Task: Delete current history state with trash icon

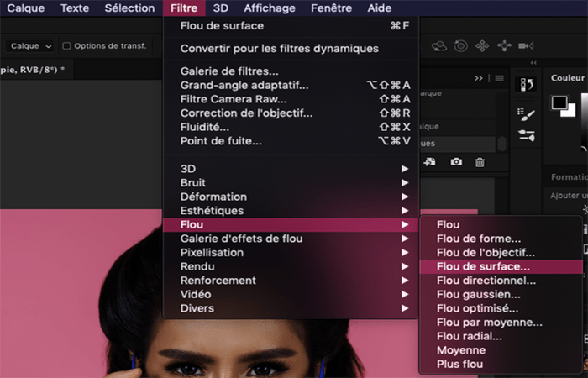Action: tap(480, 162)
